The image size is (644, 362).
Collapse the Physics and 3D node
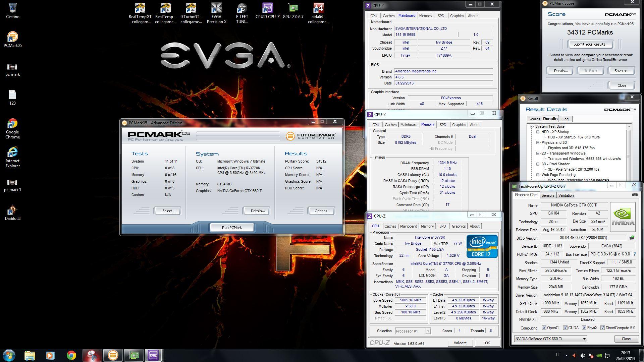pyautogui.click(x=538, y=142)
